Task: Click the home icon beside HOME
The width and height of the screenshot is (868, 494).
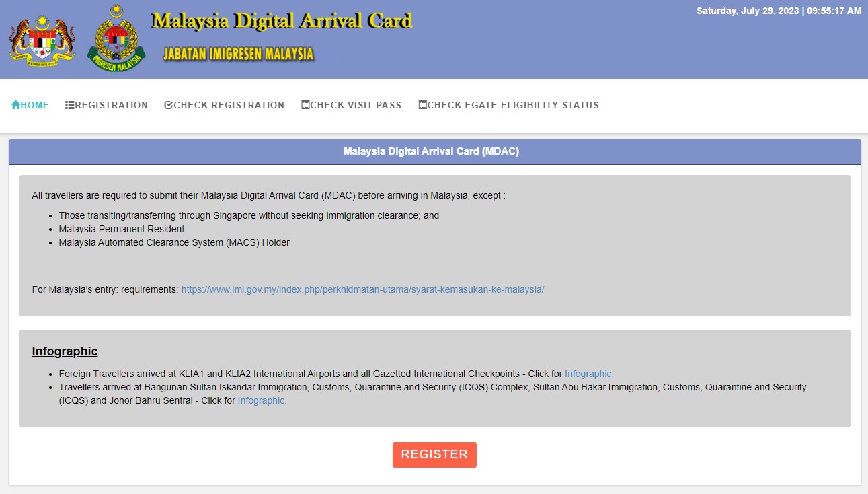Action: 15,105
